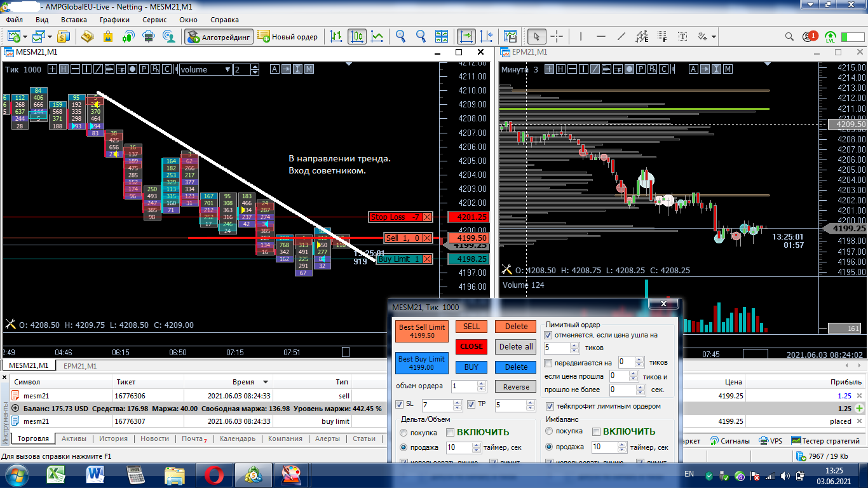The image size is (868, 488).
Task: Check ВКЛЮЧИТЬ in the Имбаланс group
Action: click(x=596, y=432)
